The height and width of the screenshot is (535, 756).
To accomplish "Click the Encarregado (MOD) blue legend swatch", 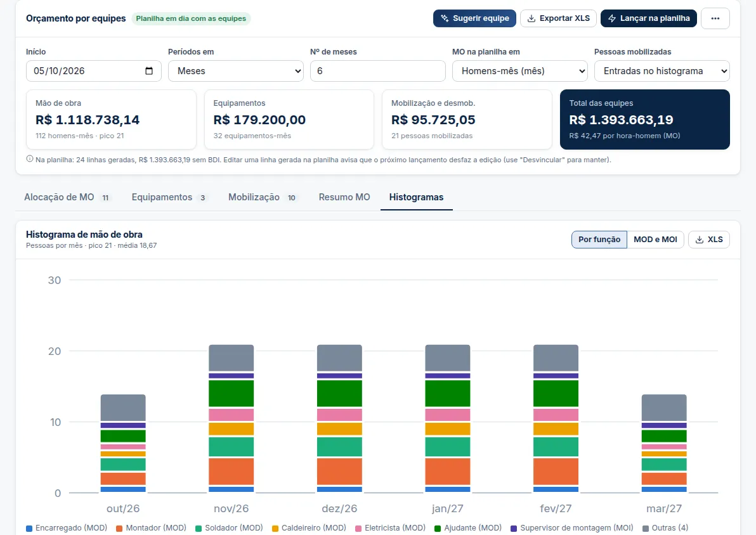I will click(29, 528).
